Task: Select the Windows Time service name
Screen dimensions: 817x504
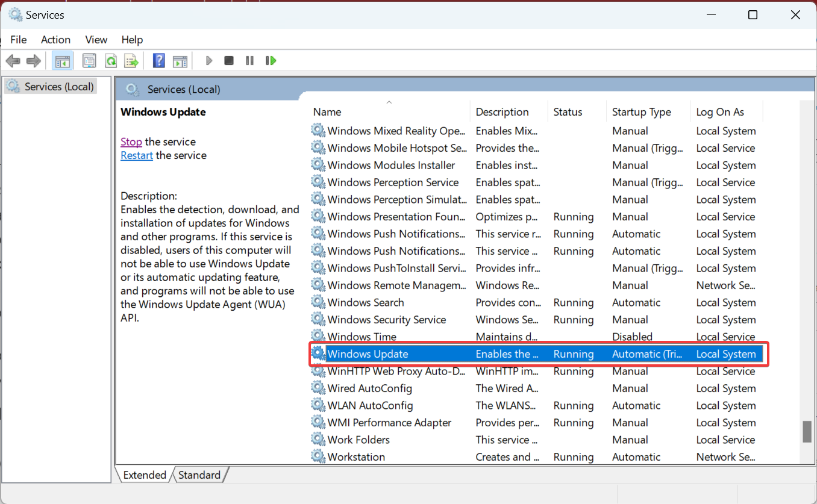Action: click(362, 337)
